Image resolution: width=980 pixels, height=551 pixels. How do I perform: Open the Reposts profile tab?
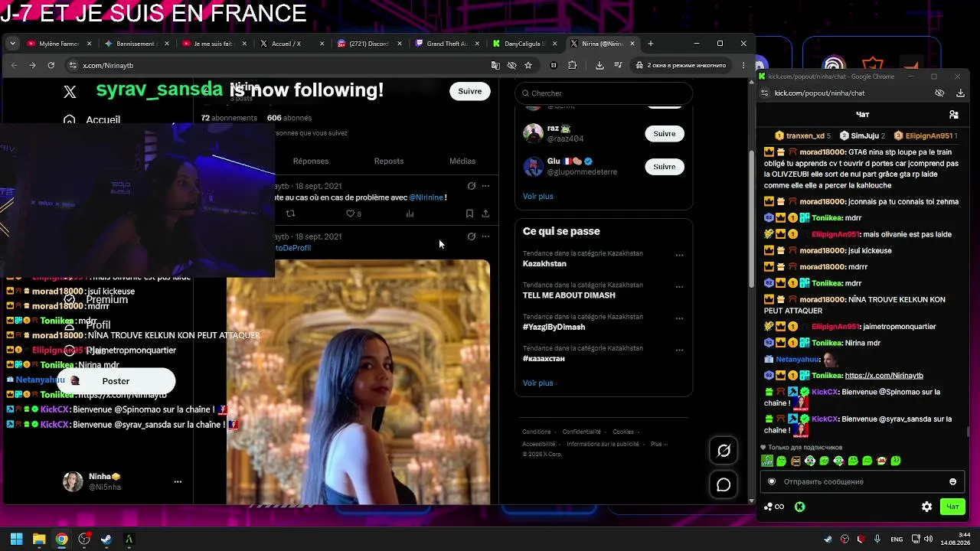[x=389, y=161]
